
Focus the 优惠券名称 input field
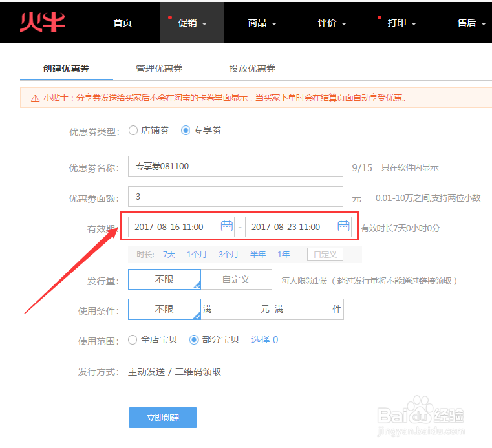[x=235, y=167]
